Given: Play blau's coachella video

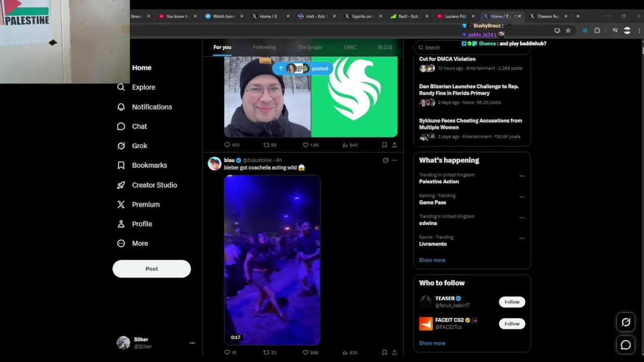Looking at the screenshot, I should click(272, 260).
